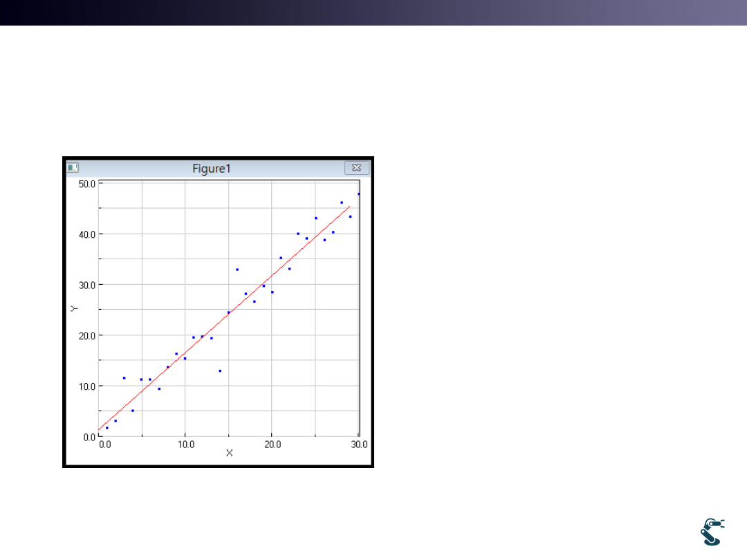Select the topmost data point at X=30
The width and height of the screenshot is (747, 560).
(x=358, y=194)
